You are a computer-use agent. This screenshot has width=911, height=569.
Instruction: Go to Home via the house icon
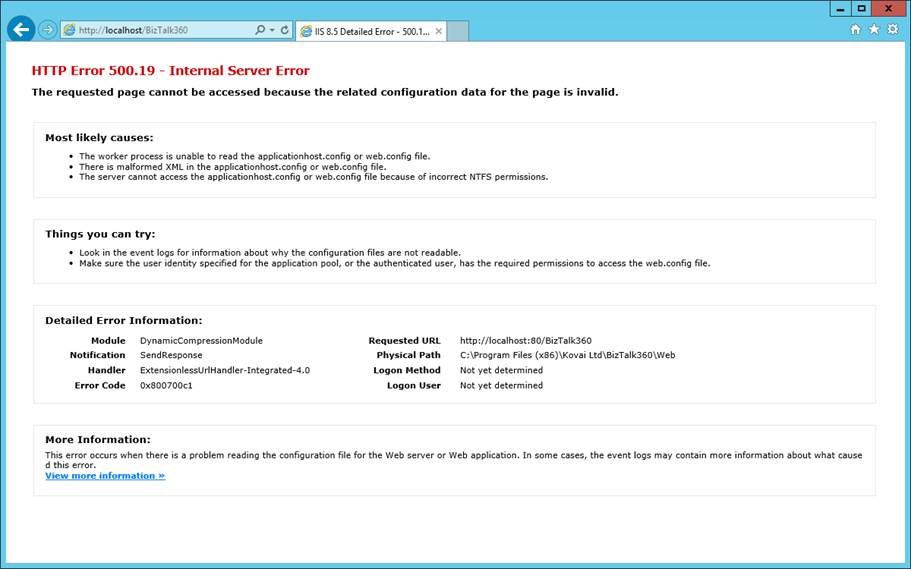pos(855,29)
